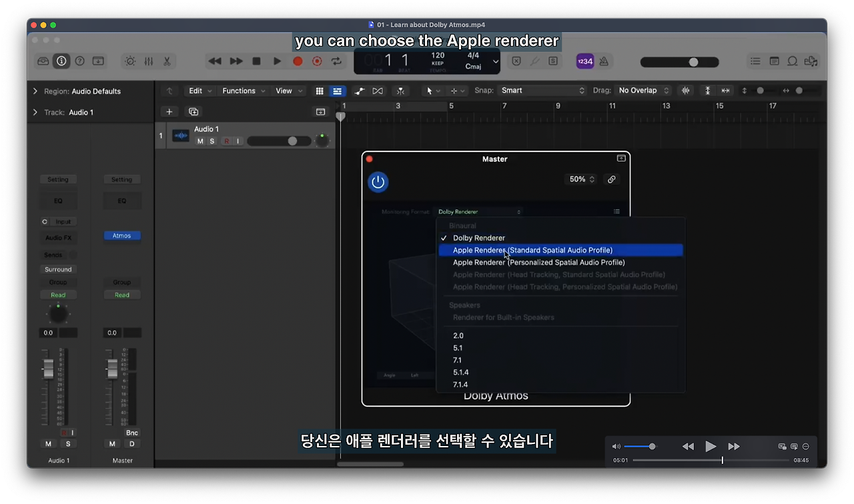Toggle the Cycle loop button
Viewport: 854px width, 504px height.
pyautogui.click(x=337, y=61)
